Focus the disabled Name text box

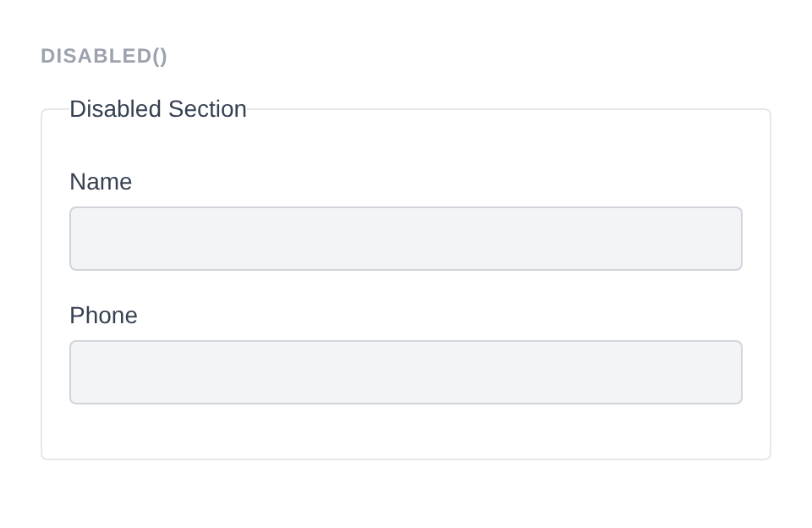pos(406,239)
